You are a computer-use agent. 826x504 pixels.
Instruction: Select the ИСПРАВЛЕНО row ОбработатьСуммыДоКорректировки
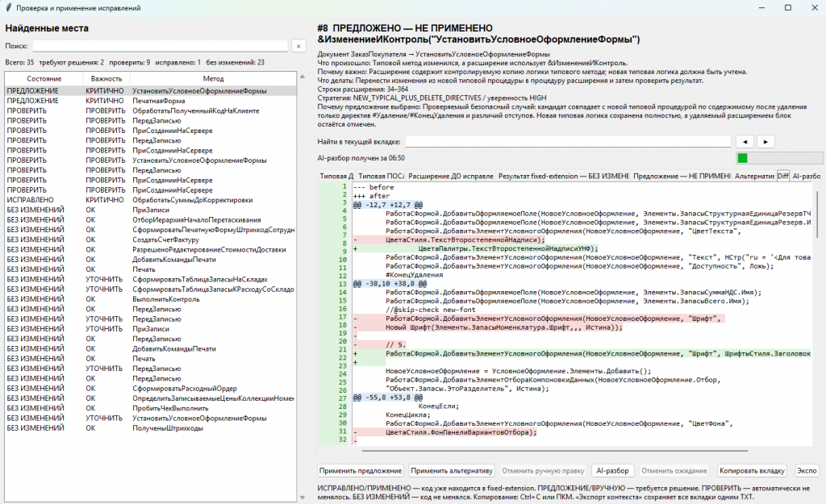pos(151,200)
